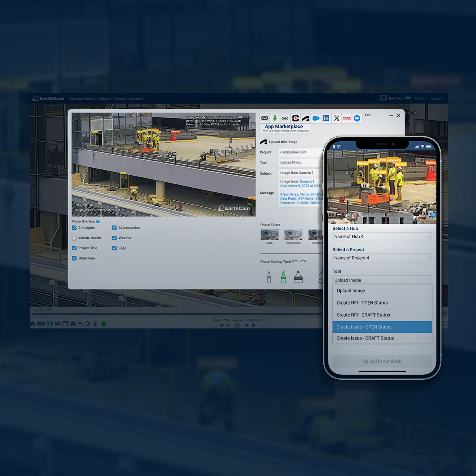Click the Camera 1 link in message

(x=307, y=182)
